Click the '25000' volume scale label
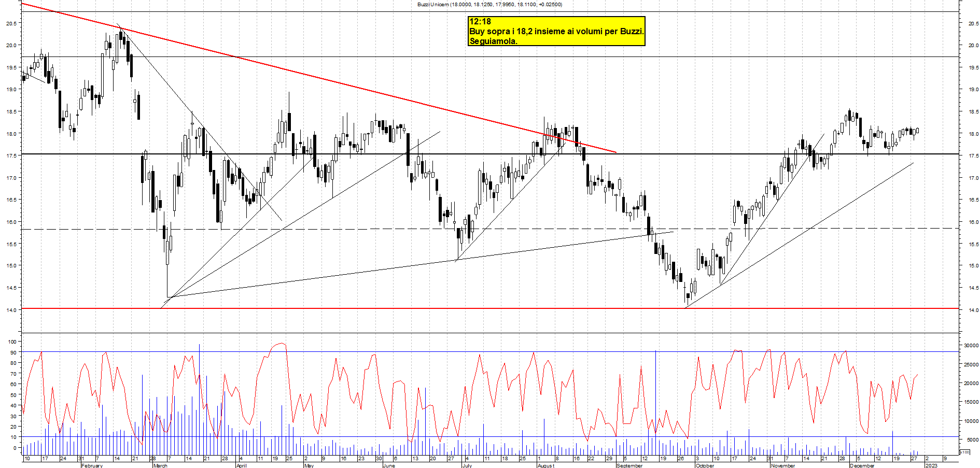Image resolution: width=980 pixels, height=468 pixels. [971, 364]
